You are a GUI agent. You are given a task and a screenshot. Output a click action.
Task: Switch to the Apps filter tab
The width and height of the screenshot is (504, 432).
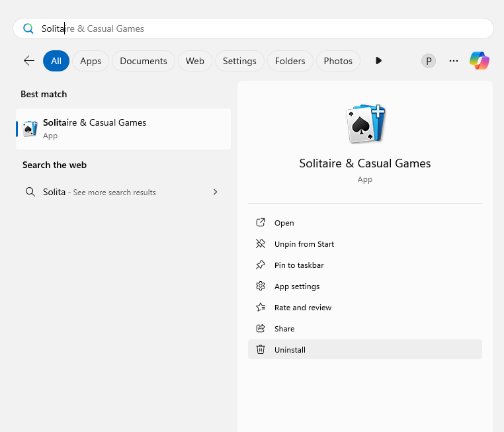(91, 61)
